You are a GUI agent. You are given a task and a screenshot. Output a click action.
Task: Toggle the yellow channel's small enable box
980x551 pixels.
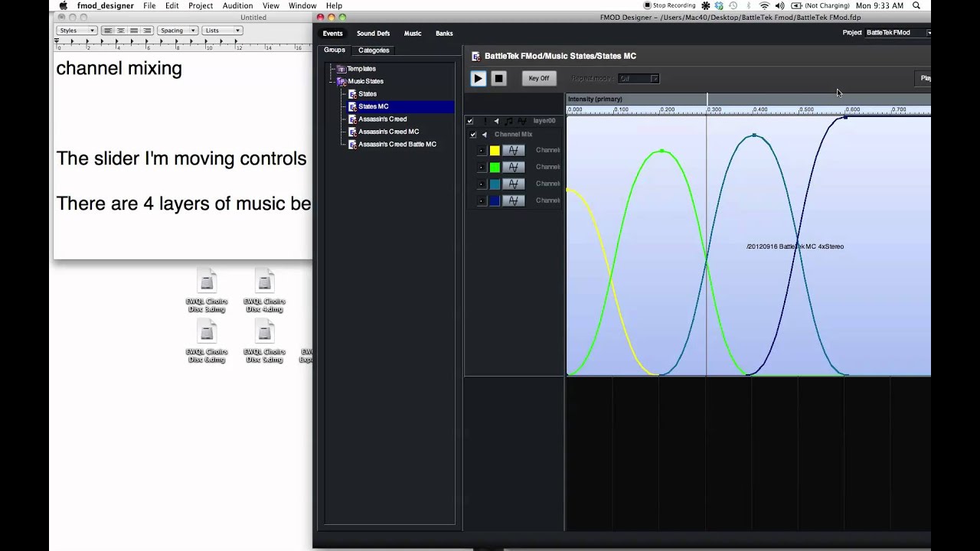click(x=482, y=151)
